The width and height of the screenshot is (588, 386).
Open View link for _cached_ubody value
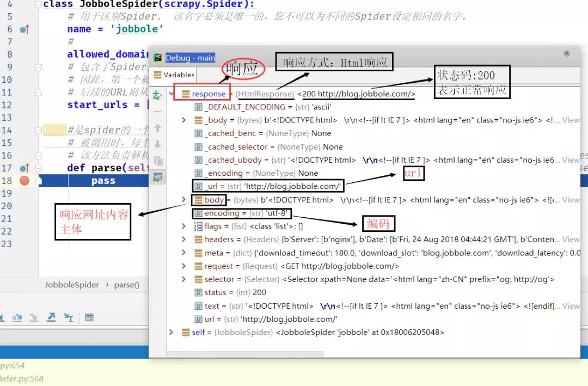pyautogui.click(x=571, y=160)
